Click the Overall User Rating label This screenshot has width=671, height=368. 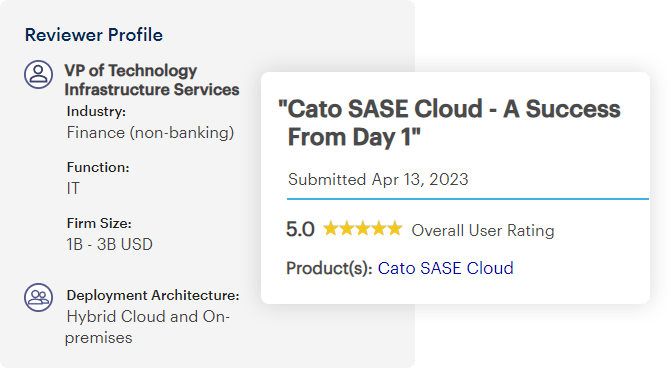(x=483, y=231)
